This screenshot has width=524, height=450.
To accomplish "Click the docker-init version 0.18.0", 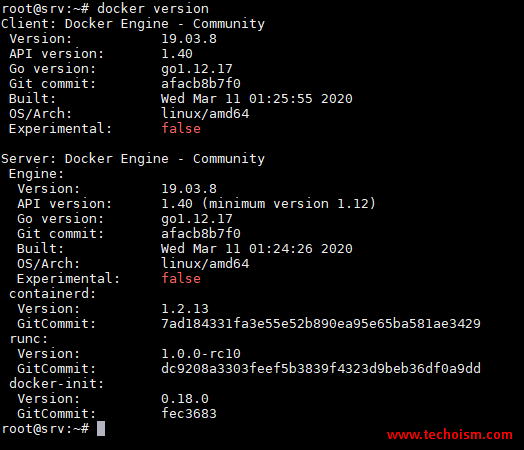I will click(x=185, y=399).
